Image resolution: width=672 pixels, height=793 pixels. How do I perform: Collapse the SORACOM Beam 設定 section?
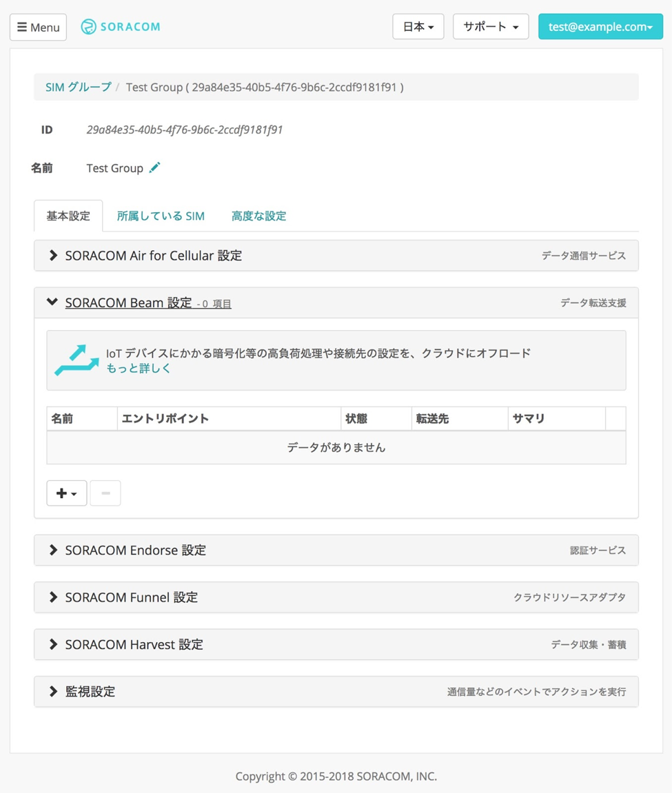click(x=336, y=303)
